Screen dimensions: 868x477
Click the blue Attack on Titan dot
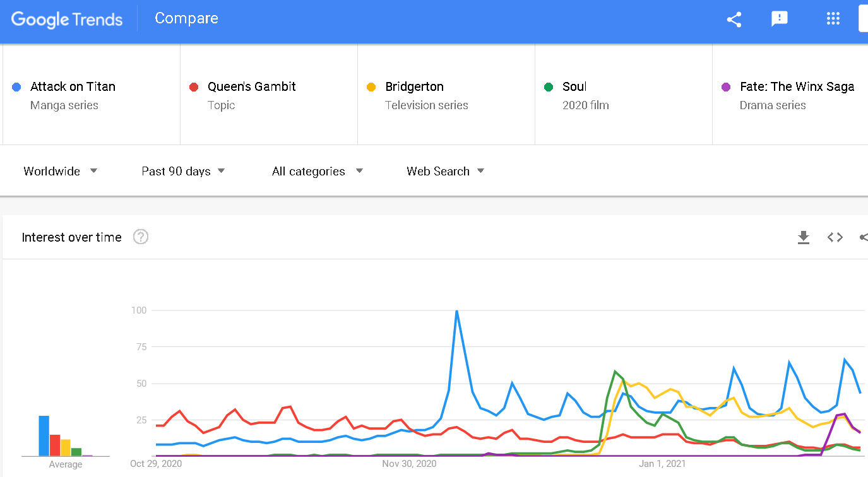[x=17, y=87]
